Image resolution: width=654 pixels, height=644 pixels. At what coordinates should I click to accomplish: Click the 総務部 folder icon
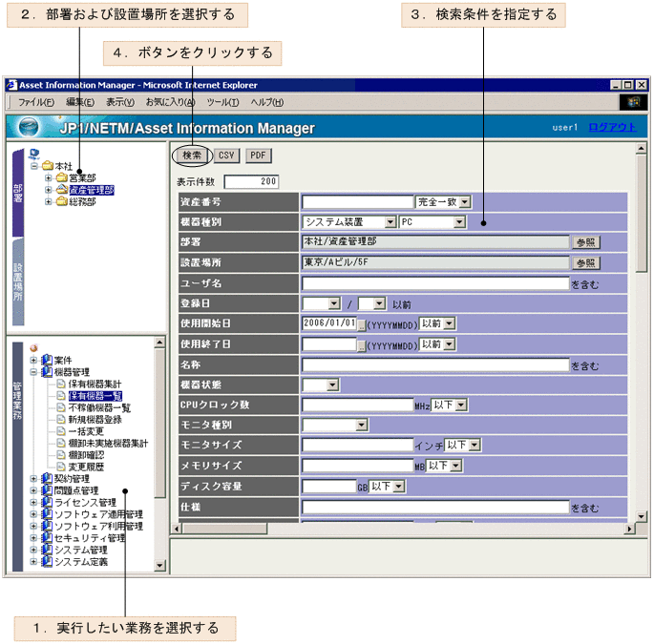(61, 202)
